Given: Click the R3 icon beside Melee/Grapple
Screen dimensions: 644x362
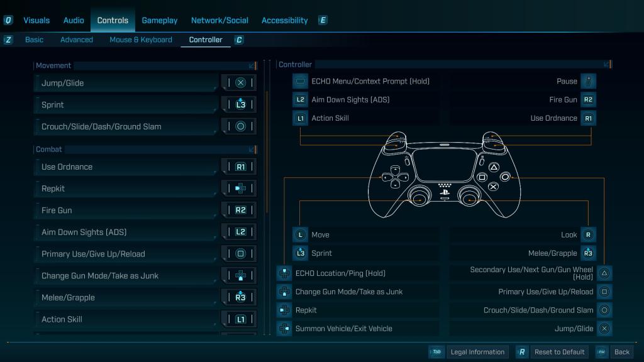Looking at the screenshot, I should coord(588,253).
